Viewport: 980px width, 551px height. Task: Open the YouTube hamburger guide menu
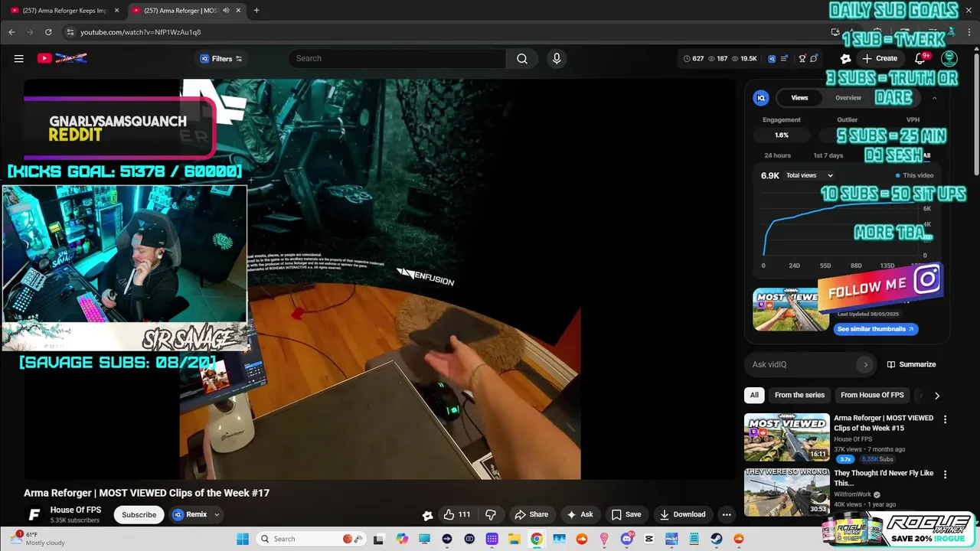click(x=18, y=58)
